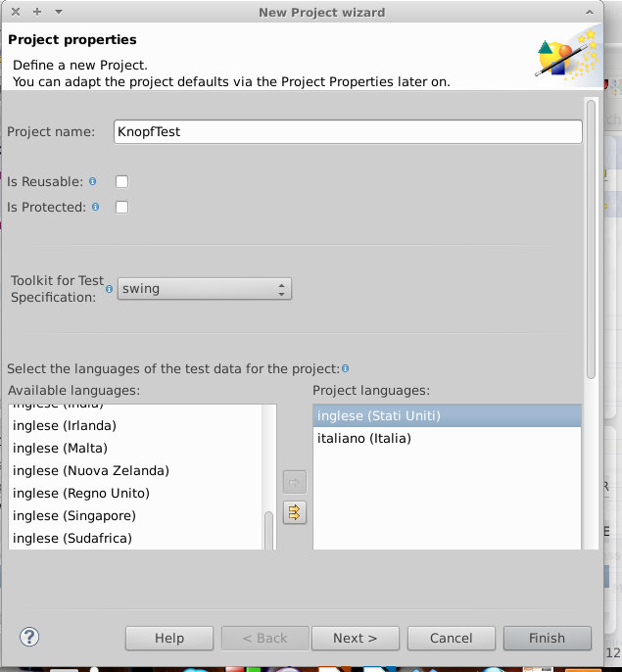
Task: Select inglese (Regno Unito) in available languages
Action: tap(81, 493)
